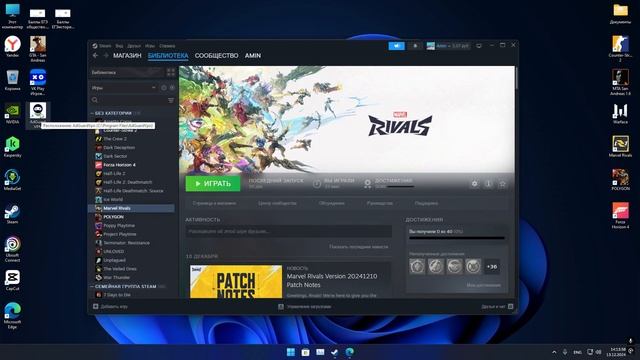
Task: Select Half-Life 2: Deathmatch entry
Action: tap(127, 182)
